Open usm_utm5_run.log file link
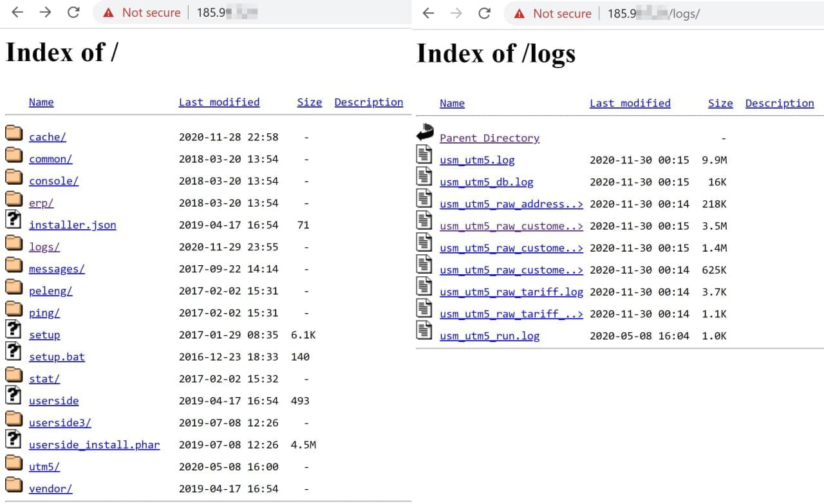Viewport: 824px width, 504px height. click(489, 336)
